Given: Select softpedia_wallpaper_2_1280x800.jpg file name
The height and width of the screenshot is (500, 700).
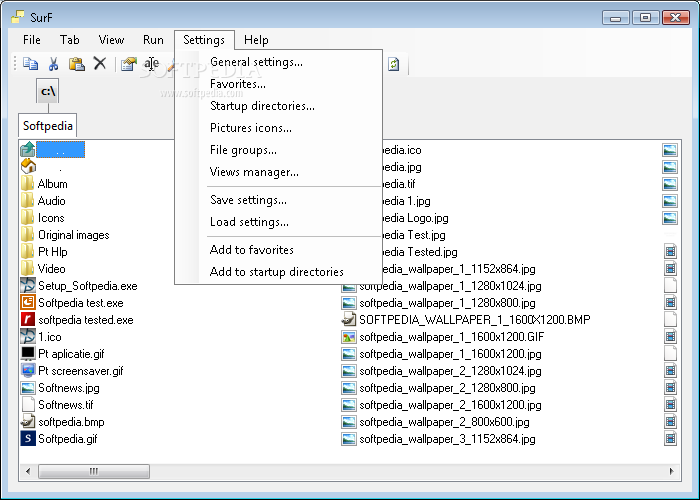Looking at the screenshot, I should point(447,388).
